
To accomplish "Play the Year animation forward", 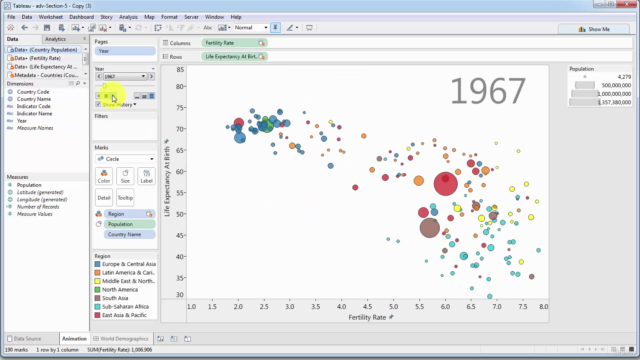I will pyautogui.click(x=113, y=96).
